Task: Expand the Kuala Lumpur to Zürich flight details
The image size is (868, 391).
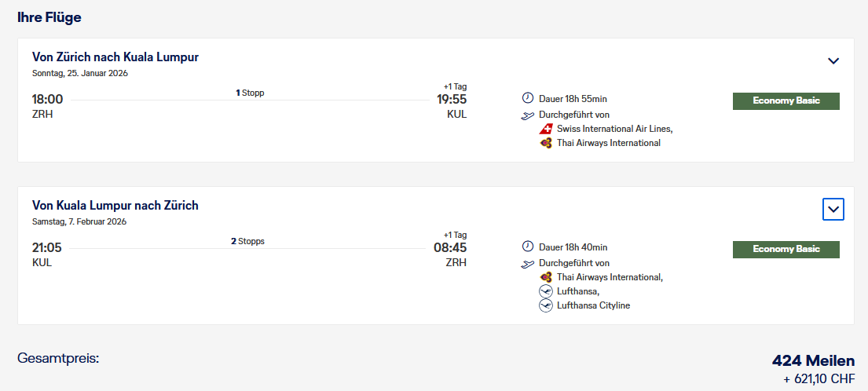Action: tap(833, 210)
